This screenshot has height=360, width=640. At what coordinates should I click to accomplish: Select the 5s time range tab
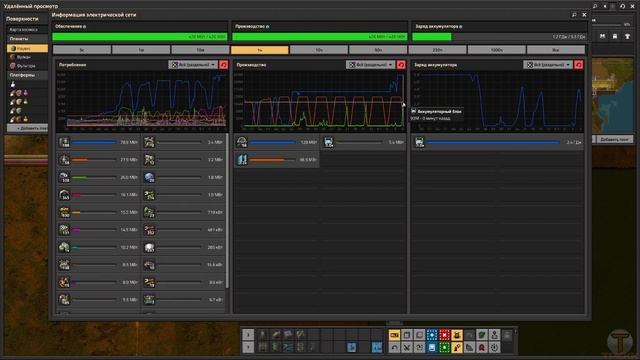(82, 50)
